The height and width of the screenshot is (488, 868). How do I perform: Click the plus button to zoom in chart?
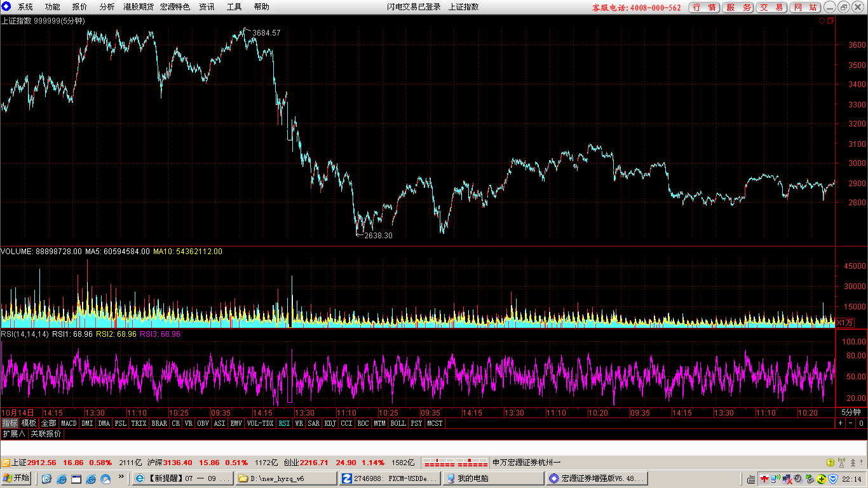tap(840, 423)
